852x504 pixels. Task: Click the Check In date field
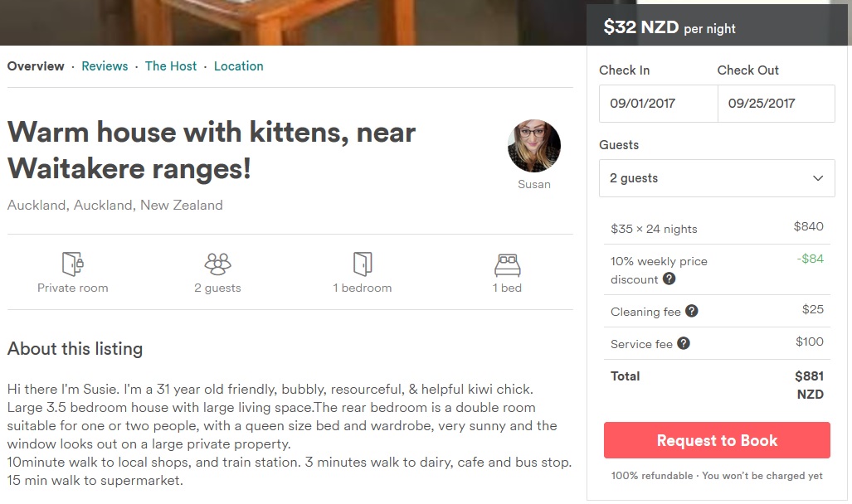[x=658, y=104]
